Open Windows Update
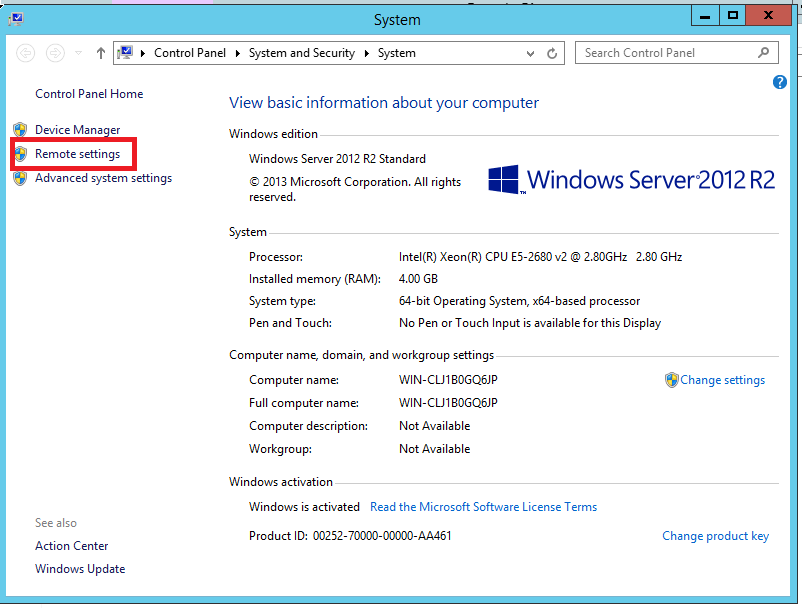 [x=80, y=569]
